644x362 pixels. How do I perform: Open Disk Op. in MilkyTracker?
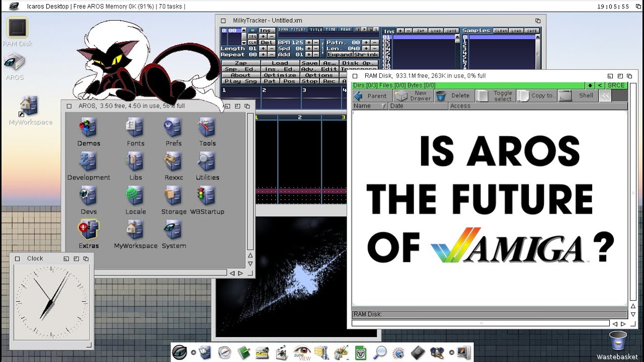pos(358,63)
